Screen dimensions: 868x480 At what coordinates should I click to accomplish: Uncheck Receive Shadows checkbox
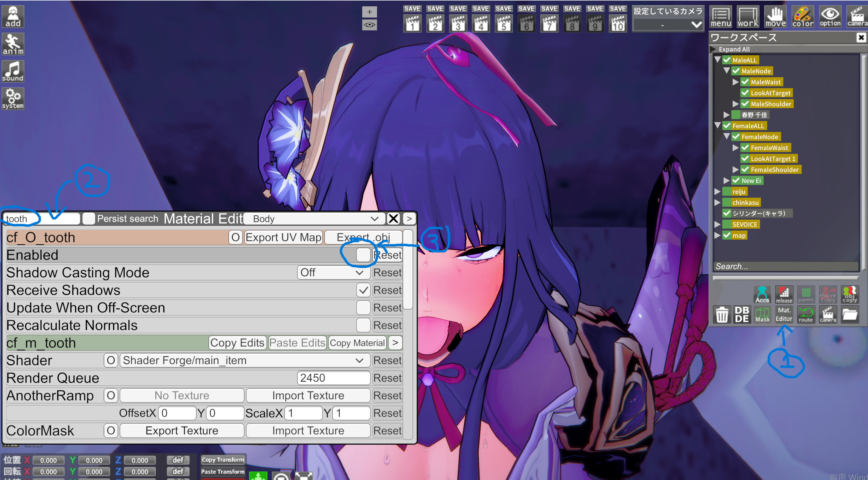(x=363, y=290)
